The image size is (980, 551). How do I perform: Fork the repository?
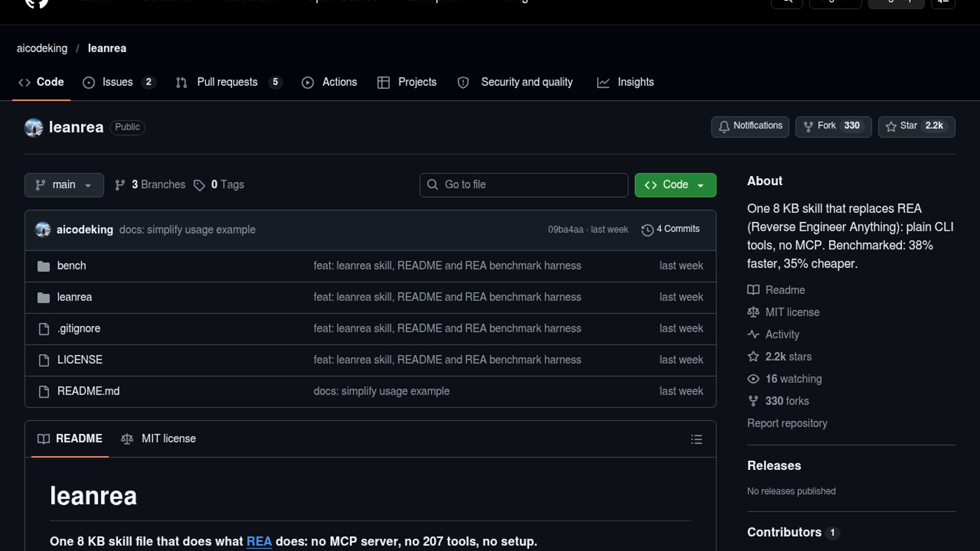834,127
